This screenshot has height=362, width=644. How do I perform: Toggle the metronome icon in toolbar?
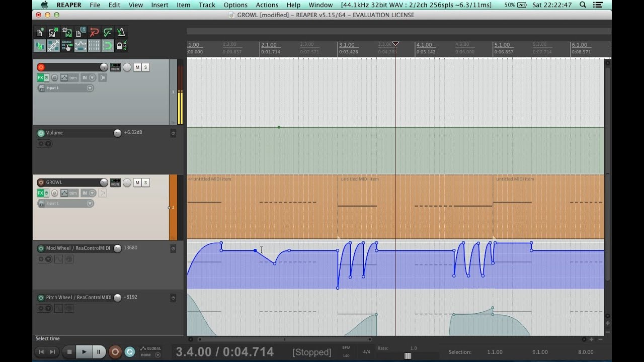tap(121, 33)
